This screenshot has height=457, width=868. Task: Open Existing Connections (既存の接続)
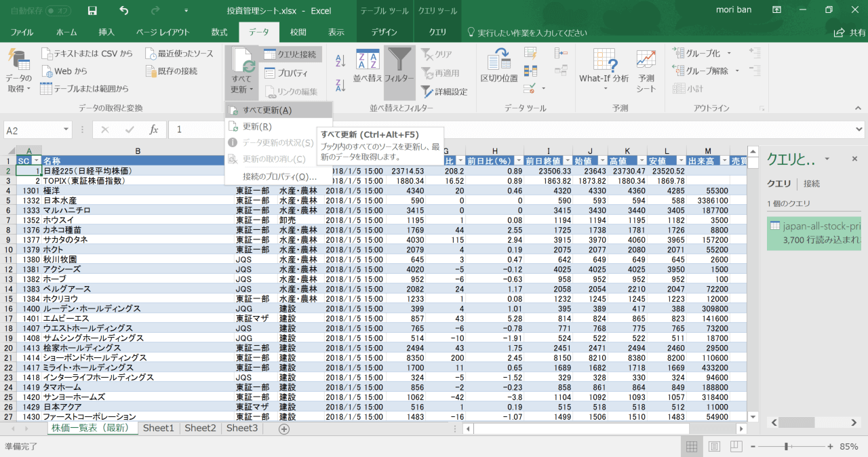tap(171, 71)
